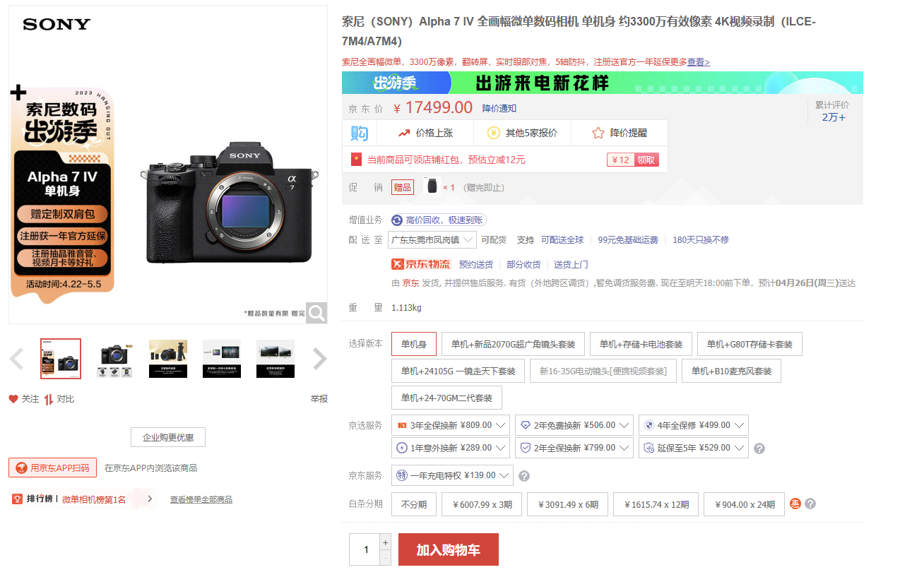Select 单机+G80T存储卡套装 version
924x577 pixels.
[x=750, y=344]
